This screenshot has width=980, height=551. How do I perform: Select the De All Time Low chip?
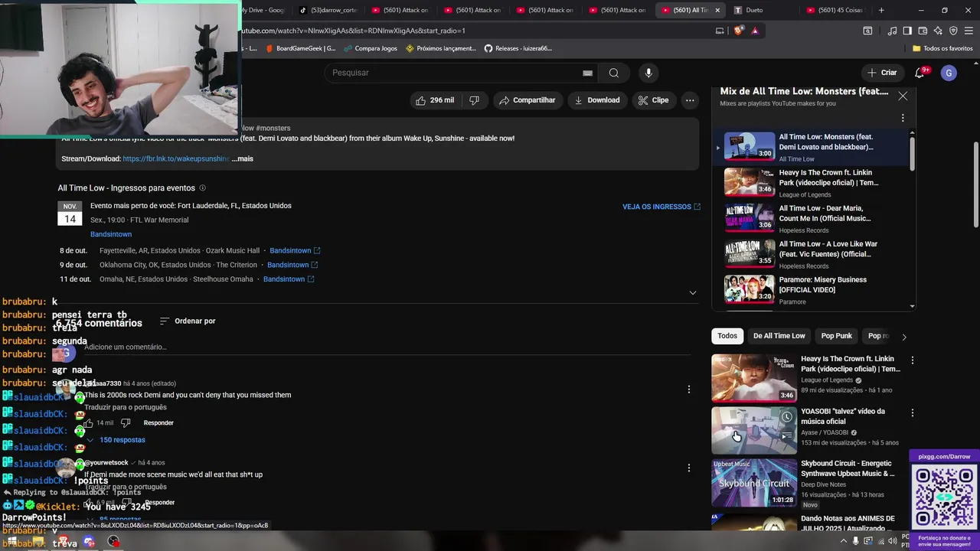pos(779,336)
